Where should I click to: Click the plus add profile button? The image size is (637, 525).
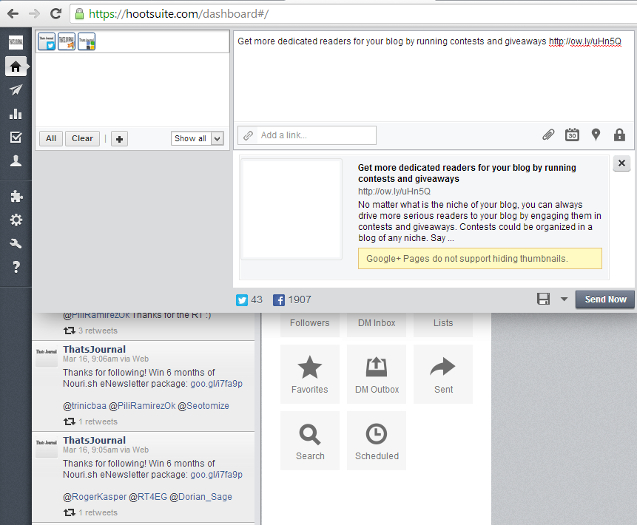[x=119, y=139]
